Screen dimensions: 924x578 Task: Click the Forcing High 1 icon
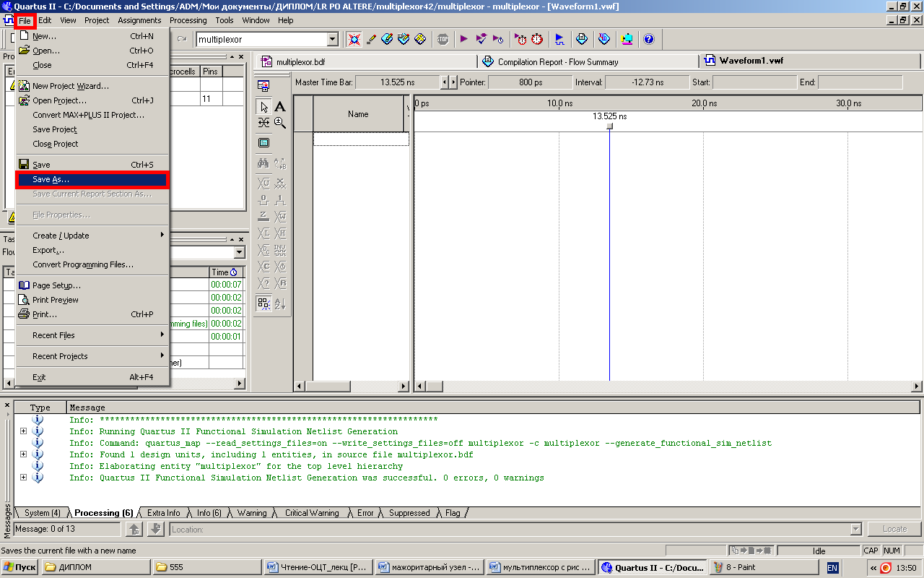click(x=280, y=199)
